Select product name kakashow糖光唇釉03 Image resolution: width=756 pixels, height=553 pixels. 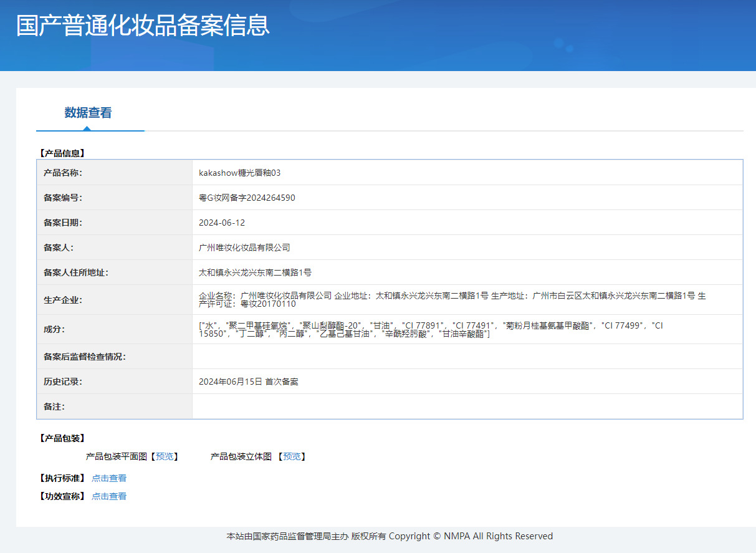coord(240,173)
